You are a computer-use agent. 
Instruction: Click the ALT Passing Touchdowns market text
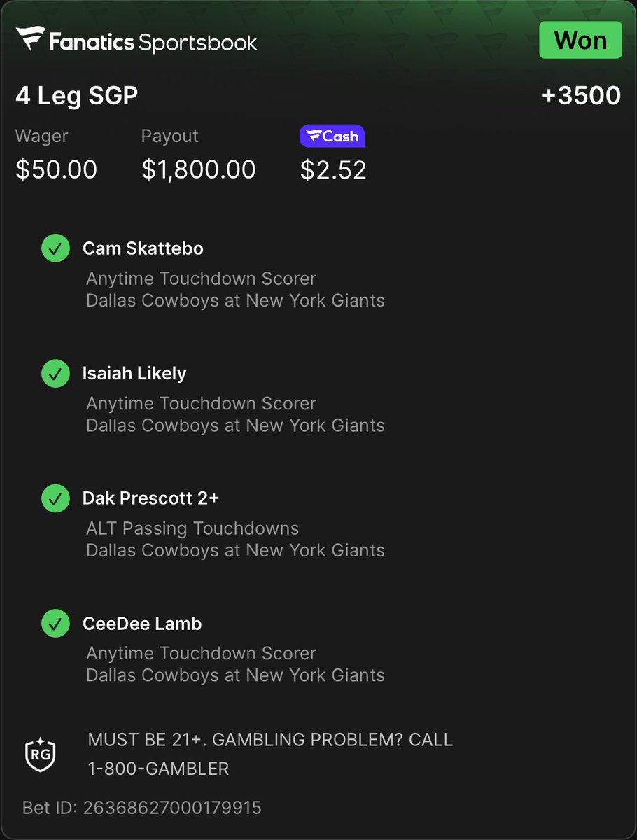coord(192,528)
